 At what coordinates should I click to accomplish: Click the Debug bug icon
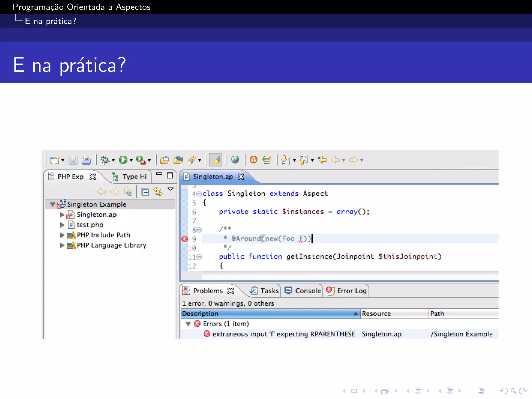(105, 160)
